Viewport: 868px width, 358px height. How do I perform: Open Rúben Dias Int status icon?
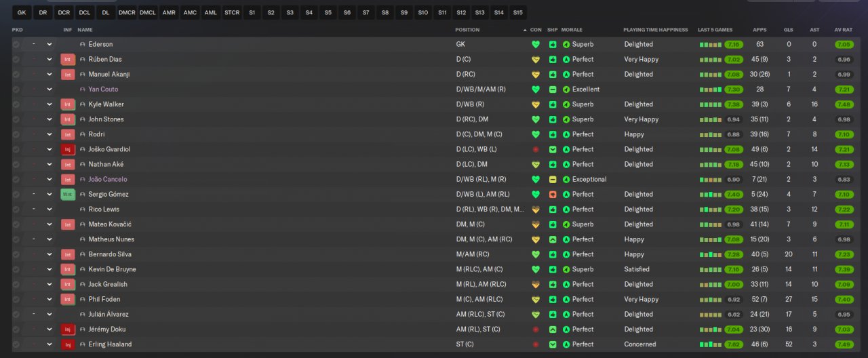pyautogui.click(x=67, y=60)
